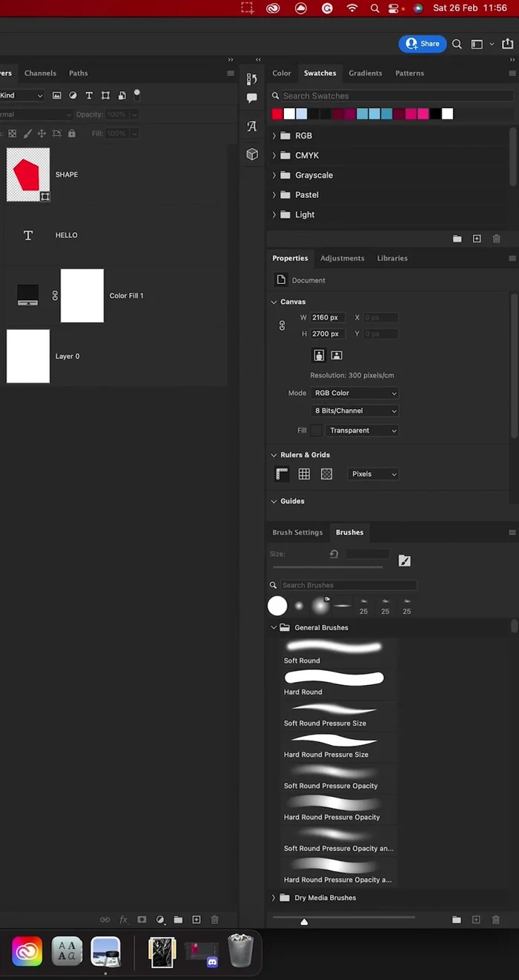Screen dimensions: 519x980
Task: Expand the Pastel swatches folder
Action: [x=274, y=195]
